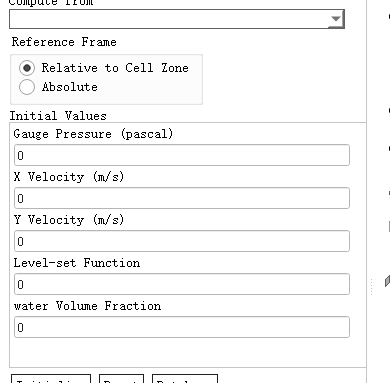
Task: Focus the X Velocity value field
Action: tap(182, 198)
